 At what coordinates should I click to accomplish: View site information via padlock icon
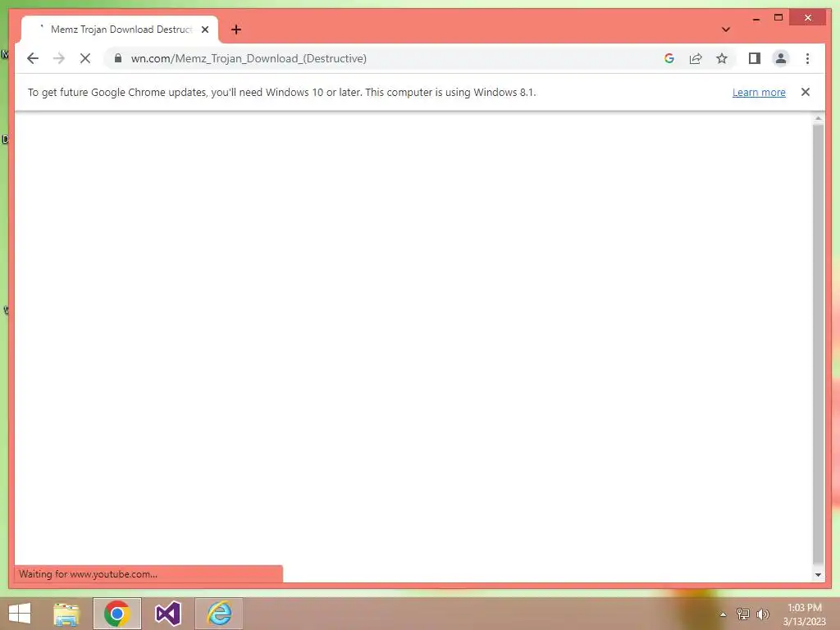point(118,58)
